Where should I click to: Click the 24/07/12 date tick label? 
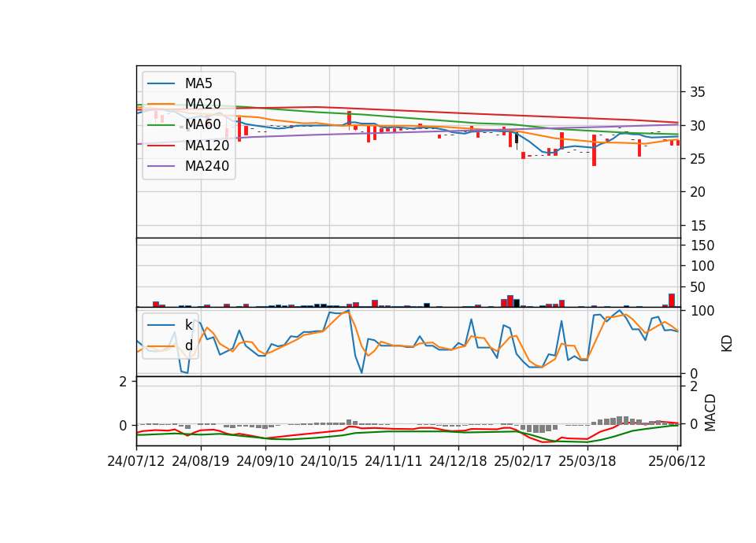[x=136, y=461]
